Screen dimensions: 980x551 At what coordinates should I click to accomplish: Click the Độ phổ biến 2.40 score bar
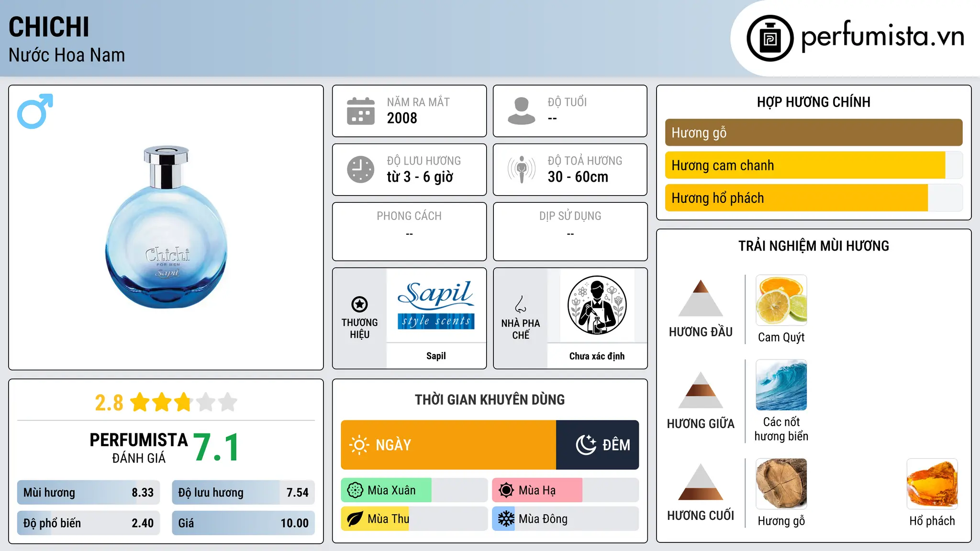(x=89, y=523)
